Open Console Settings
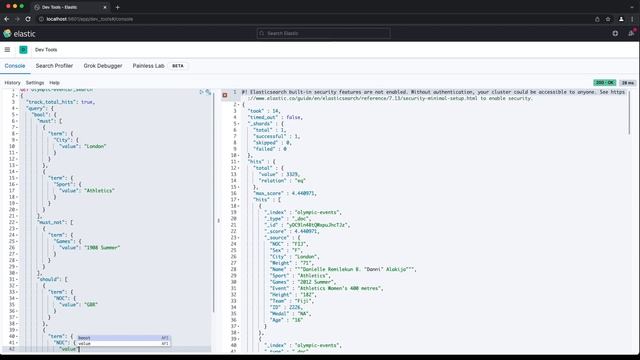Viewport: 640px width, 360px height. pyautogui.click(x=35, y=82)
